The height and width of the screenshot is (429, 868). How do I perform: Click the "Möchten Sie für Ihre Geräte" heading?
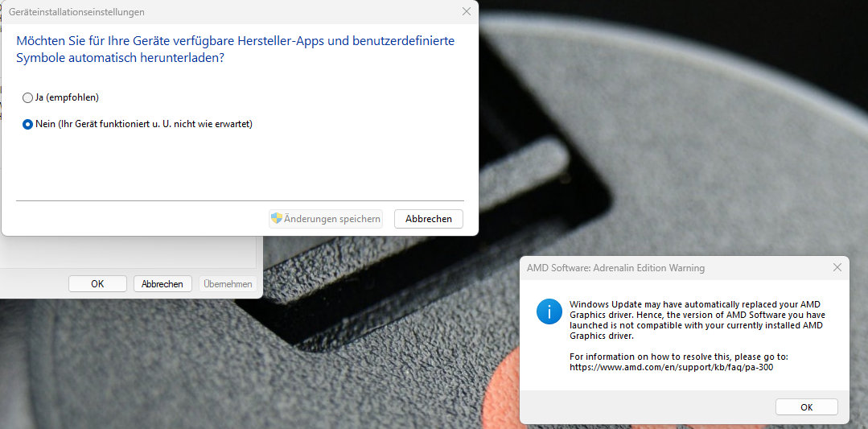[235, 49]
